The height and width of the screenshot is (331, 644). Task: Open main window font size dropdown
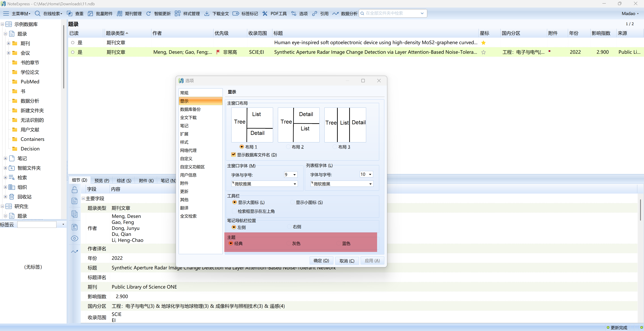pyautogui.click(x=294, y=175)
